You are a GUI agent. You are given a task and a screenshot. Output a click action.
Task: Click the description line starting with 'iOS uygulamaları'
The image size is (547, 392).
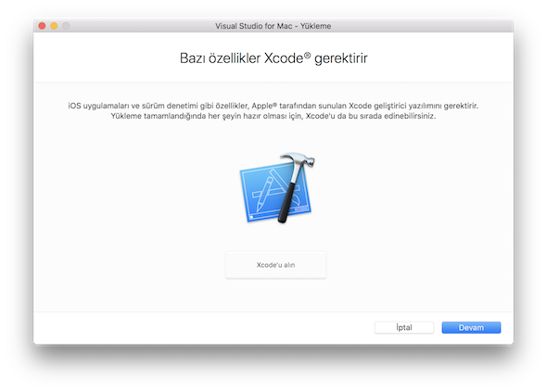coord(273,106)
